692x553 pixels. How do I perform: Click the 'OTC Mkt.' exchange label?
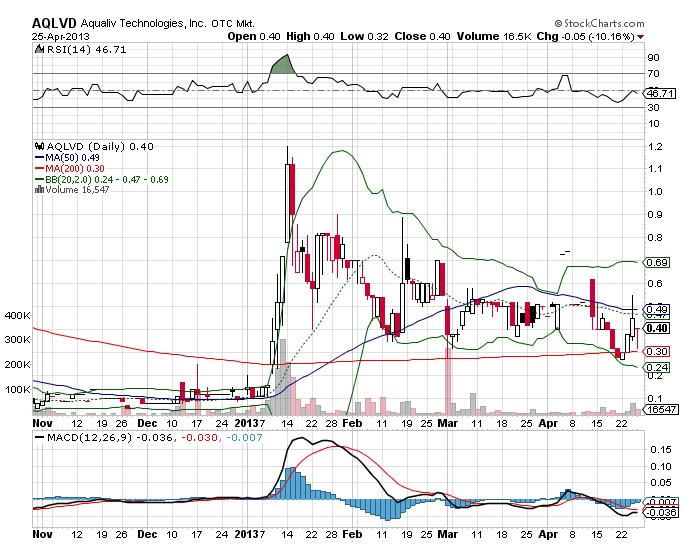[x=233, y=24]
